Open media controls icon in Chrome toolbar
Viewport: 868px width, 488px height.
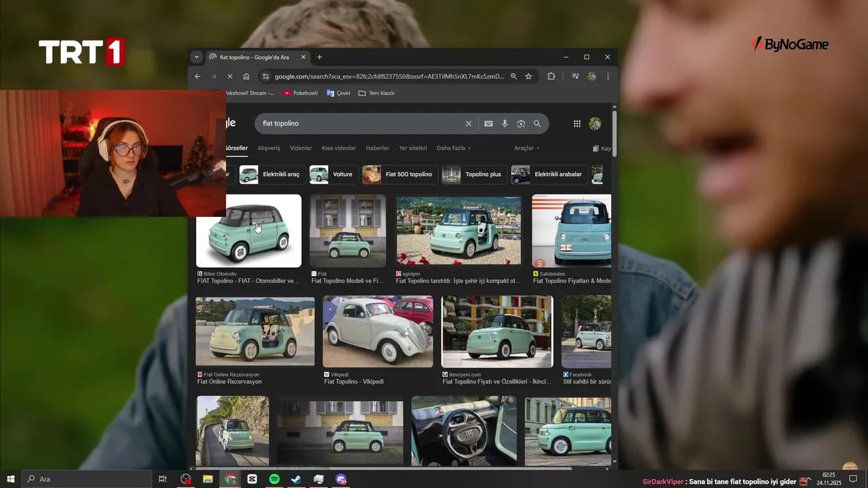point(575,77)
